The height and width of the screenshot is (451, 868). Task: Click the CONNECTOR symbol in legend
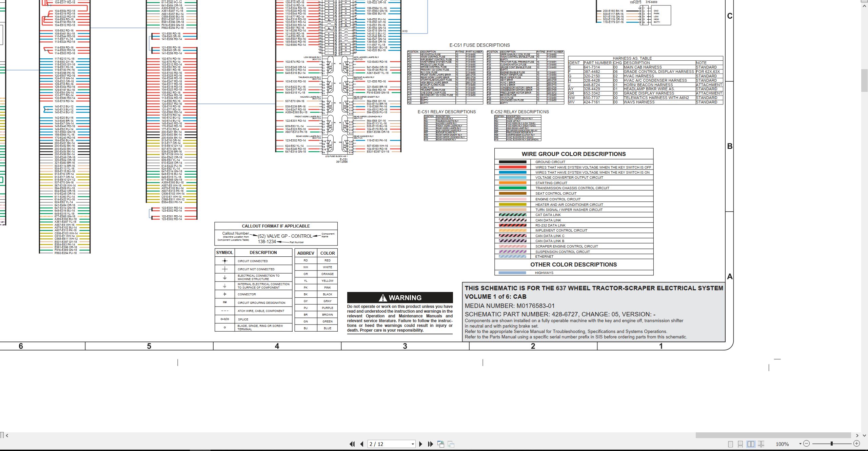[x=224, y=294]
